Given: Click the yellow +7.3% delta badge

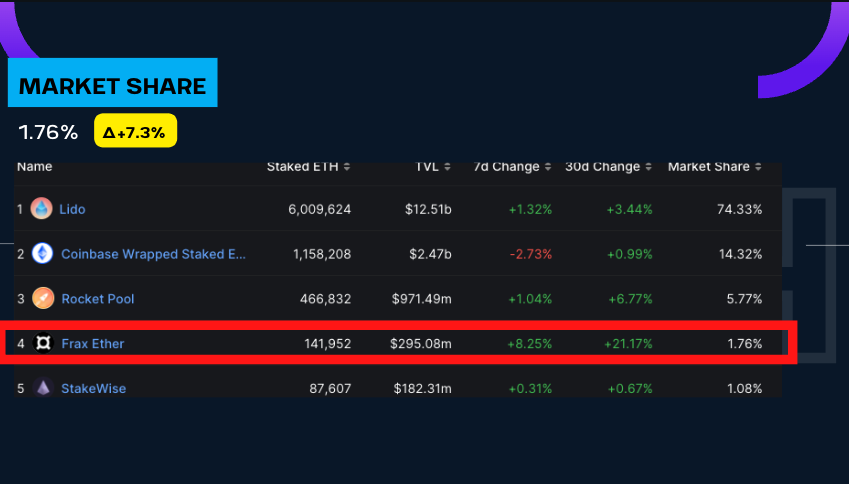Looking at the screenshot, I should pyautogui.click(x=135, y=132).
